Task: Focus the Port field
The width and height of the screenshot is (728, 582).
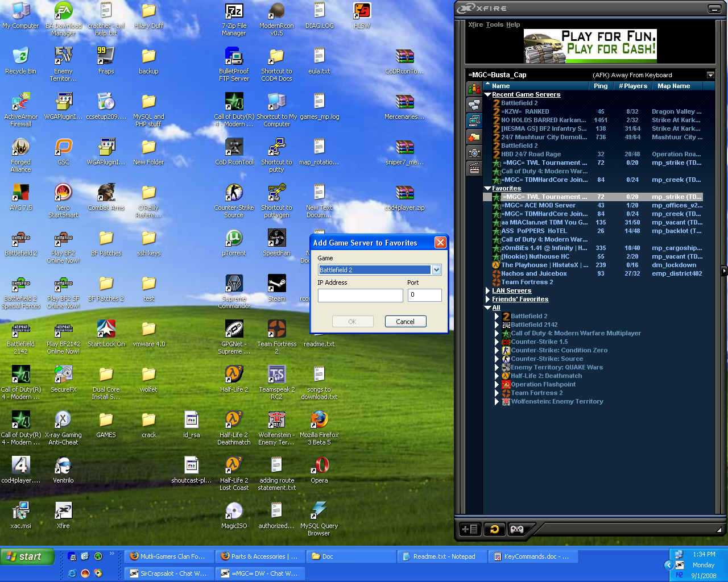Action: [425, 295]
